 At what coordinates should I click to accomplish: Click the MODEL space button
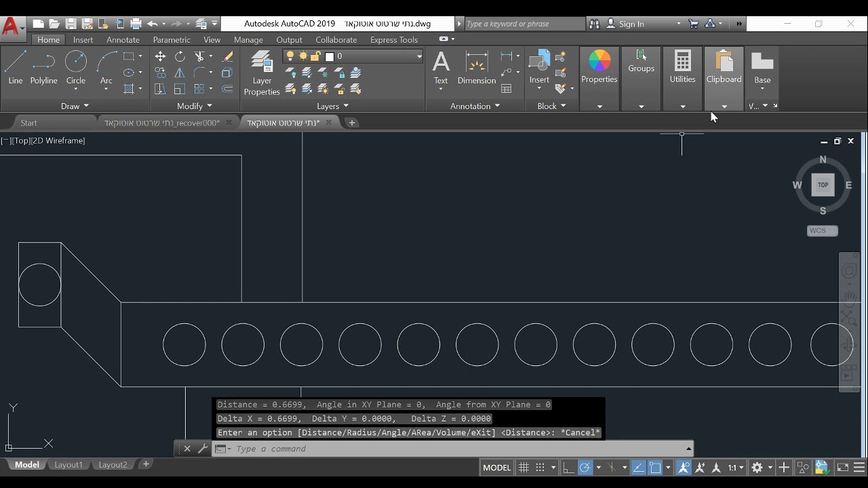click(x=496, y=468)
